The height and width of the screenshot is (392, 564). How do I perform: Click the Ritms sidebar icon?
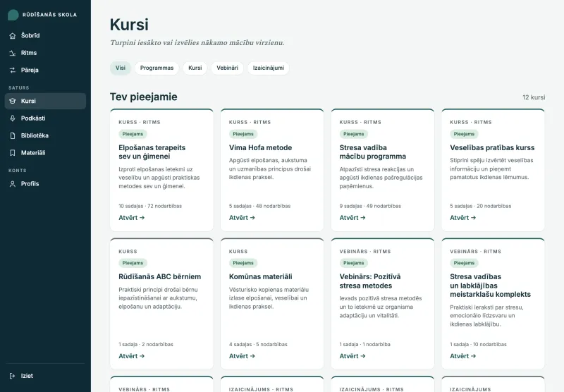[13, 53]
